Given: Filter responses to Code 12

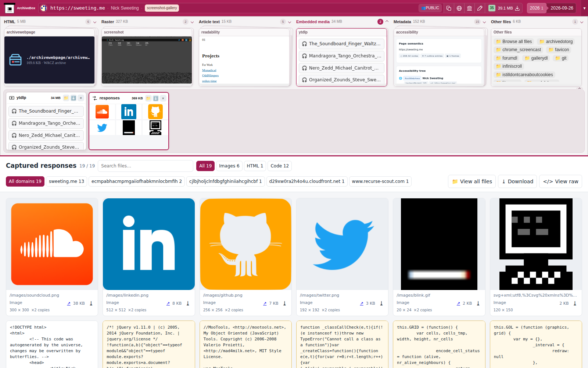Looking at the screenshot, I should pos(280,166).
